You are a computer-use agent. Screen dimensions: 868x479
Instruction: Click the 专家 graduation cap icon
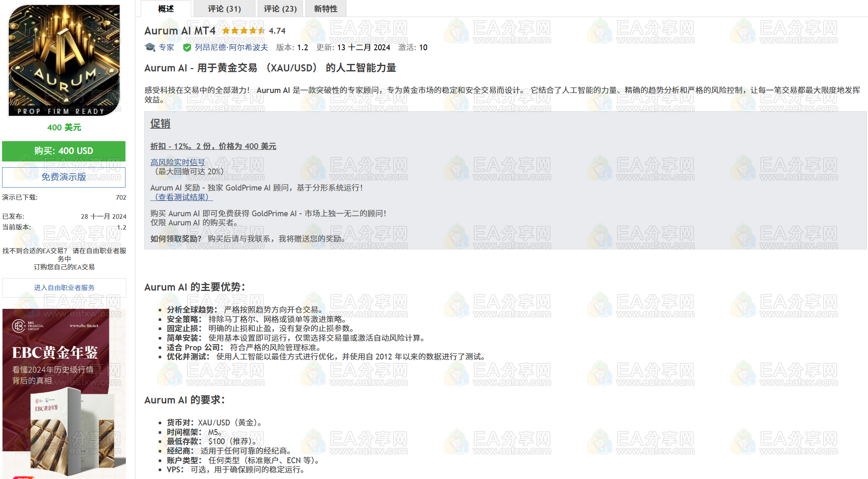point(150,47)
